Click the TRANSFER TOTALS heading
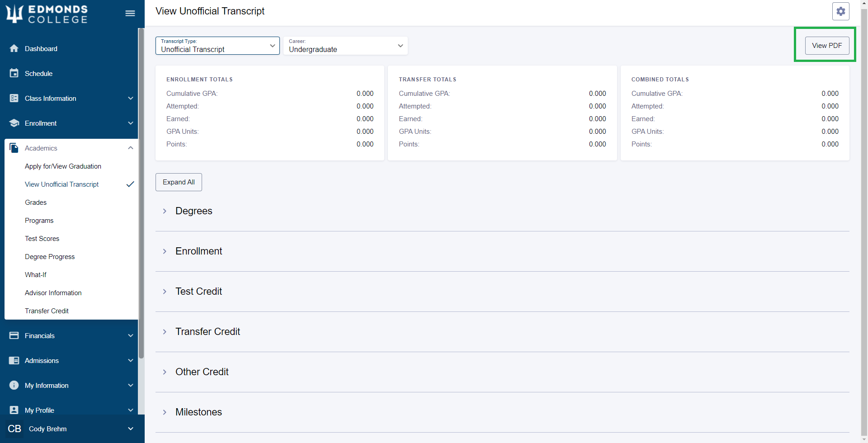This screenshot has width=868, height=443. [428, 80]
